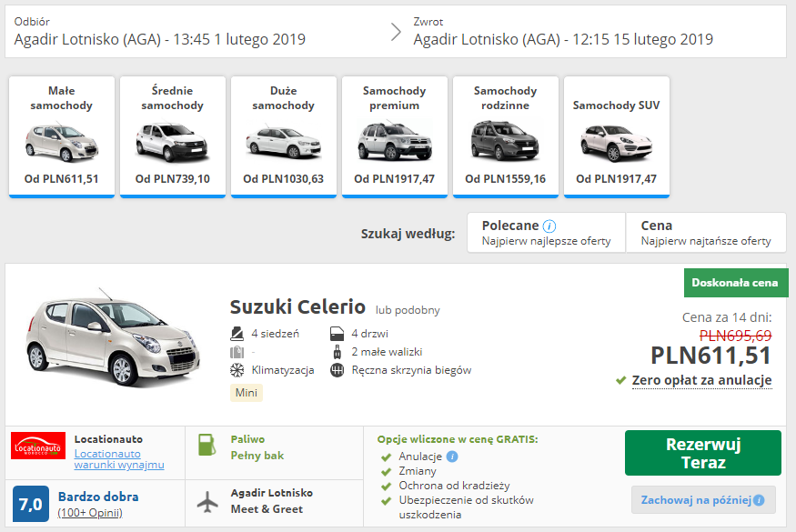Select the Samochody SUV category
The width and height of the screenshot is (796, 532).
[x=617, y=136]
